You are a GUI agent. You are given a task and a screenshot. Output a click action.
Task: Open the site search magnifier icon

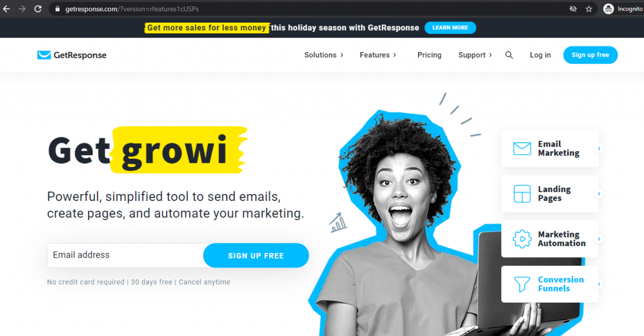[x=509, y=55]
